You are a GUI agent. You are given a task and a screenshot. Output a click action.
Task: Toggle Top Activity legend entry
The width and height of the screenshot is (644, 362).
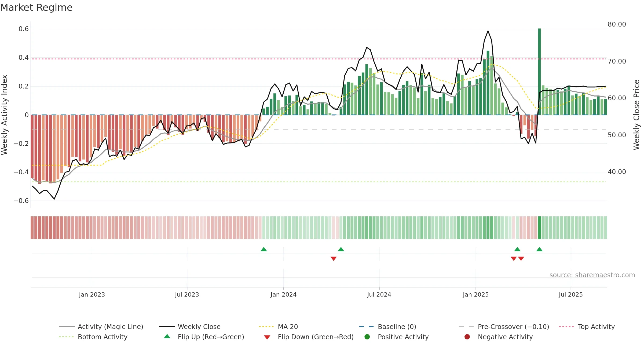[x=587, y=327]
